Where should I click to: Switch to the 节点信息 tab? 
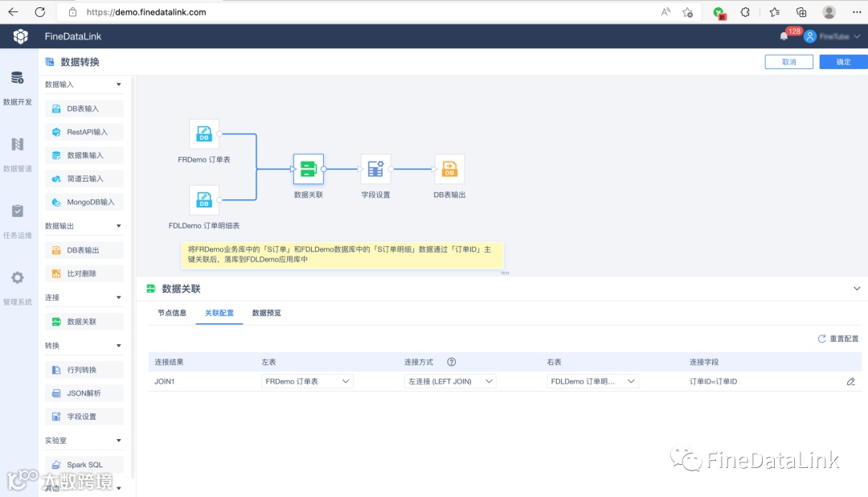point(172,313)
